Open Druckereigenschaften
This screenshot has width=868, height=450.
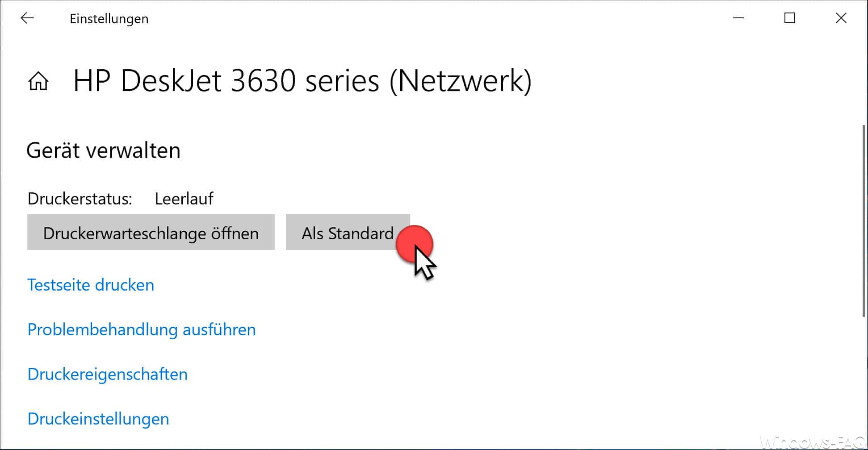107,374
